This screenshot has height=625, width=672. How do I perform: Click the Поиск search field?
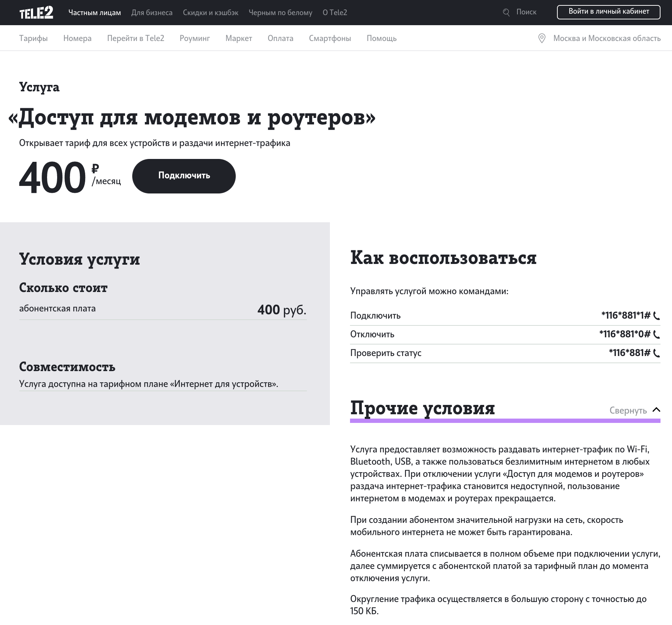click(526, 12)
